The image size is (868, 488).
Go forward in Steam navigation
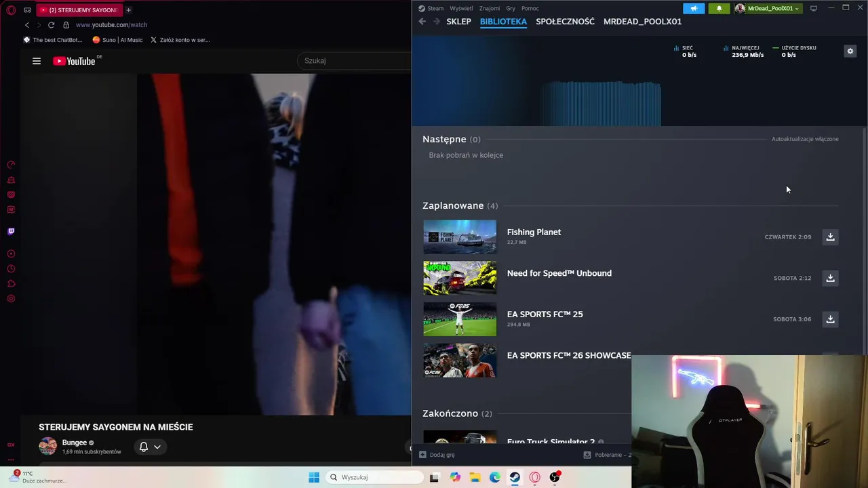[x=436, y=22]
